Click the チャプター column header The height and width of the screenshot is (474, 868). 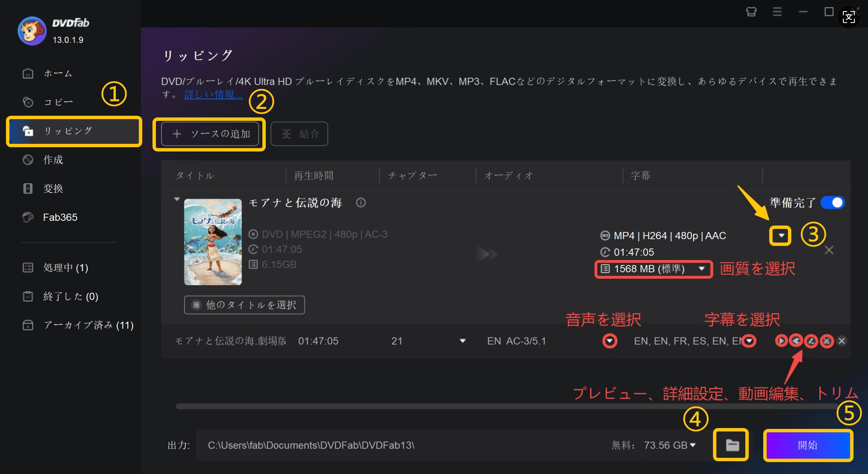(x=413, y=176)
